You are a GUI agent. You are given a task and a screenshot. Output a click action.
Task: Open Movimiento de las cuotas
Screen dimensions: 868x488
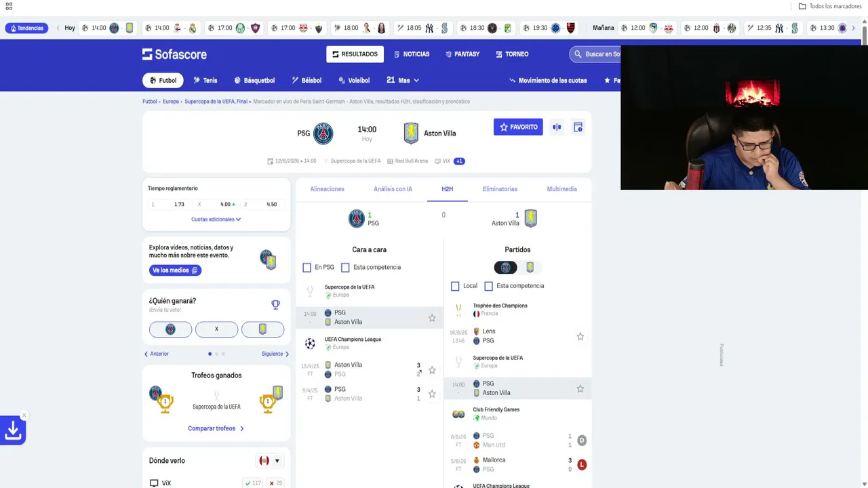548,80
